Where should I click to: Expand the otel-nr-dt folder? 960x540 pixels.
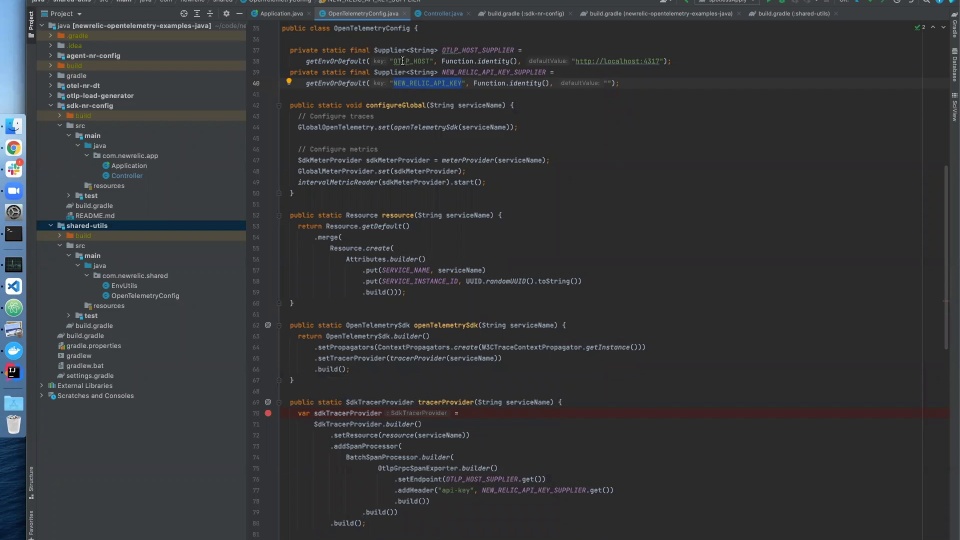[51, 86]
